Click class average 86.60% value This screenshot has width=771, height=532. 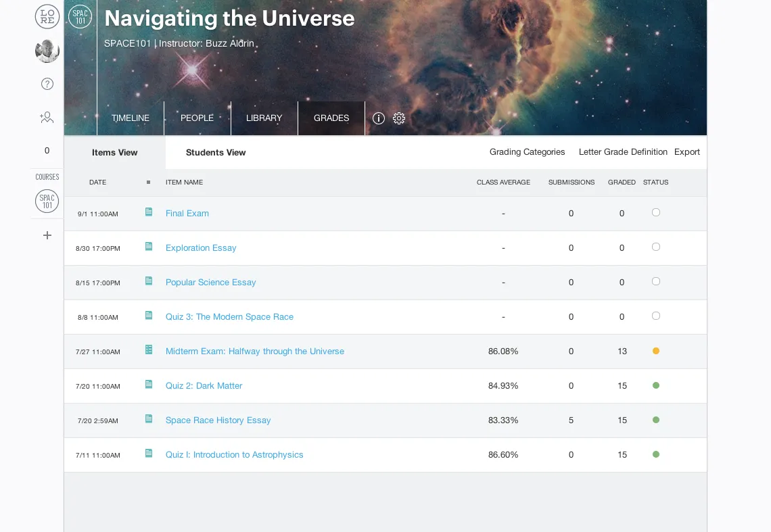[503, 454]
